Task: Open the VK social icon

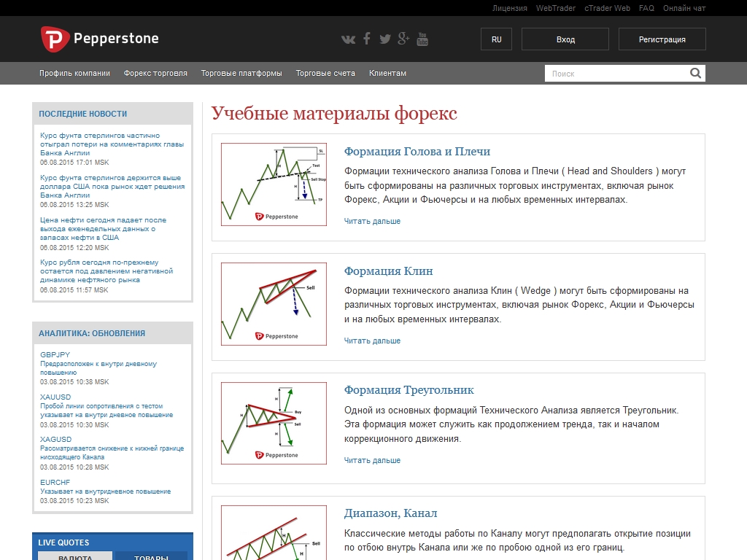Action: pyautogui.click(x=348, y=39)
